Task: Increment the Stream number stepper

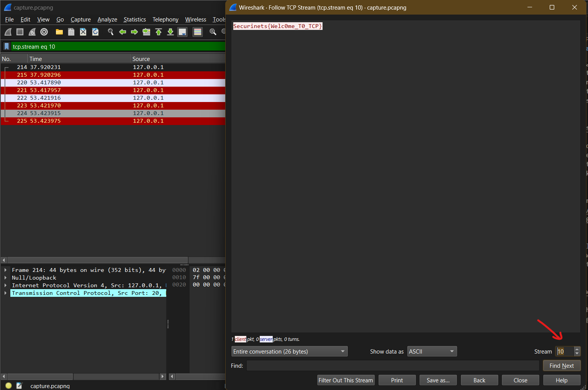Action: 577,349
